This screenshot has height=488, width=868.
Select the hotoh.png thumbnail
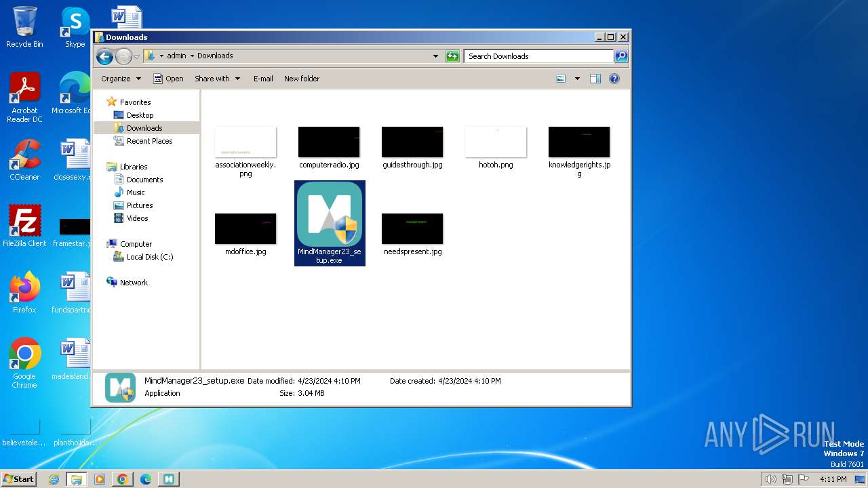pos(496,142)
